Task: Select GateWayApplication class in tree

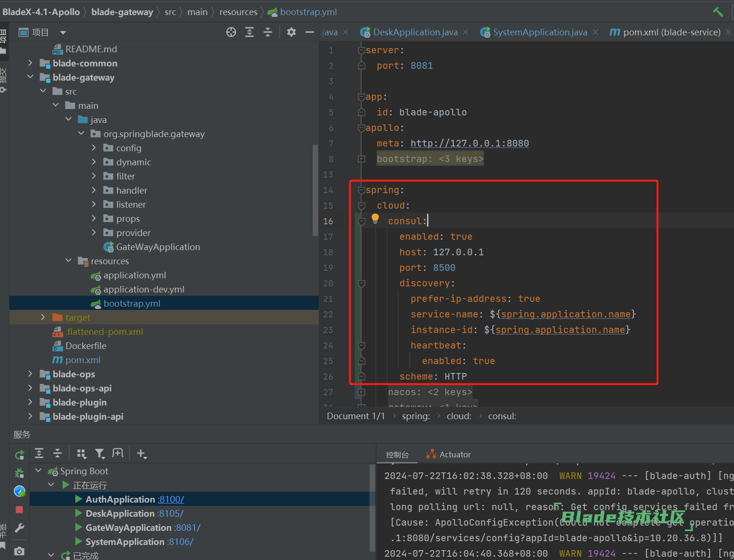Action: click(158, 247)
